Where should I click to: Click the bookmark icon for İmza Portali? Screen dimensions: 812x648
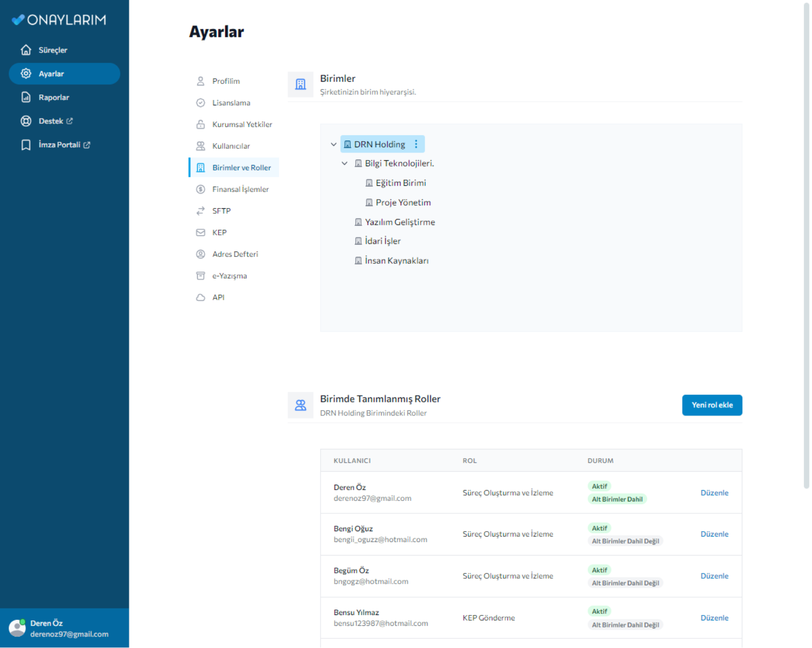click(26, 145)
